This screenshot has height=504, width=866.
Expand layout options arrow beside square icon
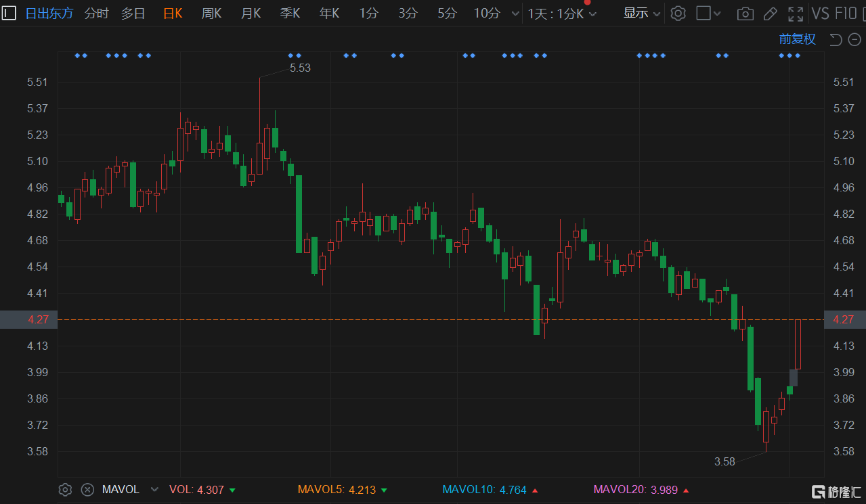click(718, 14)
